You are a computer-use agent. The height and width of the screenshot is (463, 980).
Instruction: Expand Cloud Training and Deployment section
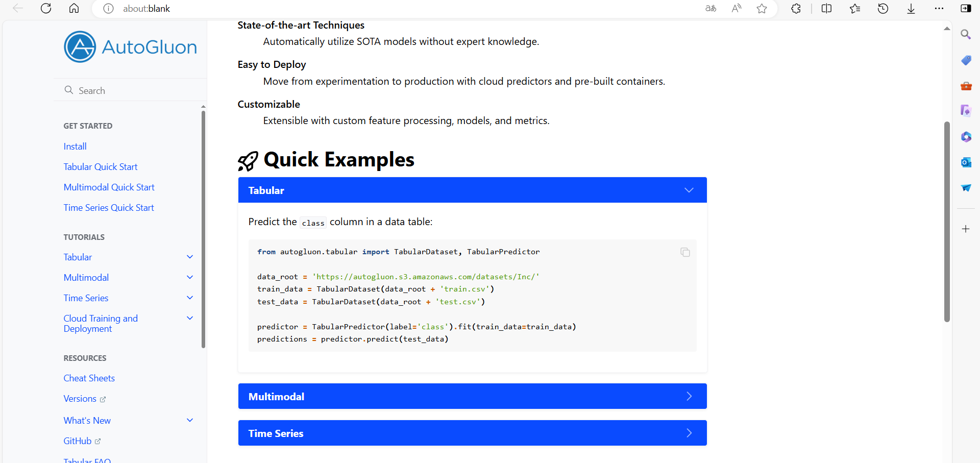point(190,319)
